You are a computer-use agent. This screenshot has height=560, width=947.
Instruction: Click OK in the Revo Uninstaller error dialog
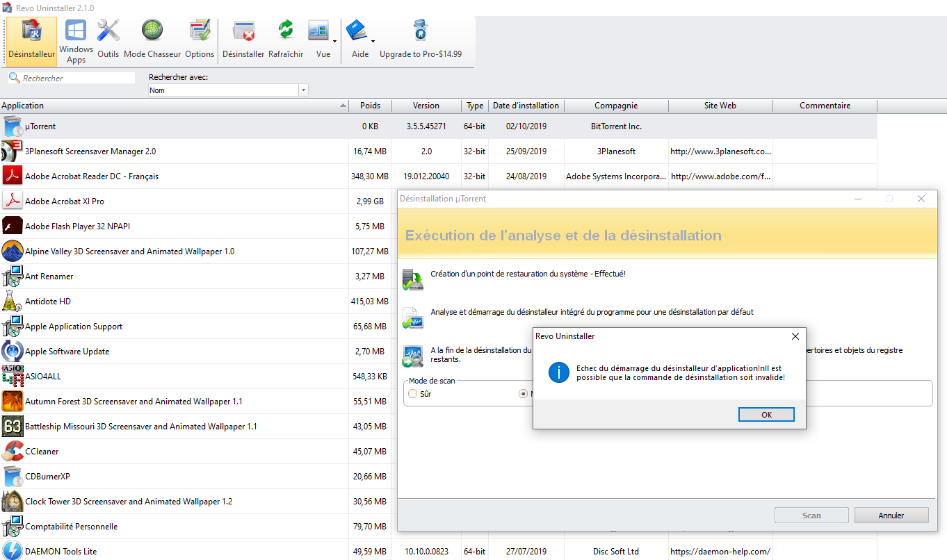pos(766,415)
